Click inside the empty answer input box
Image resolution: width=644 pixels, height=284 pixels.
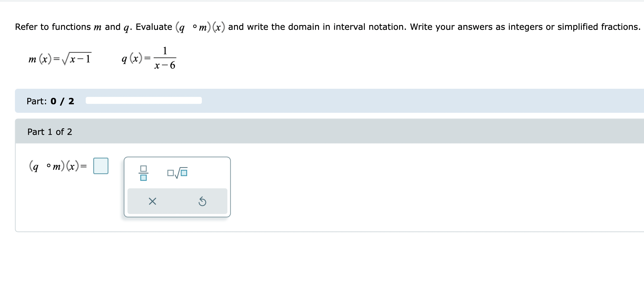point(101,165)
